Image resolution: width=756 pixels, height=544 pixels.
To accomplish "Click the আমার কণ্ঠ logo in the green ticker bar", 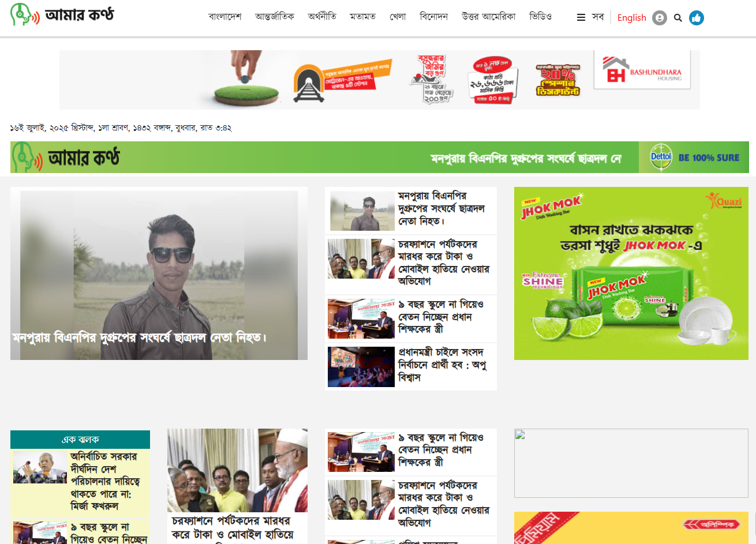I will (65, 157).
